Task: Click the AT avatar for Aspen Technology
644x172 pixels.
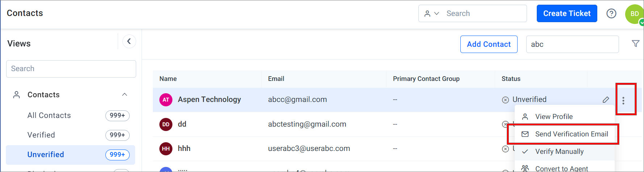Action: [x=166, y=100]
